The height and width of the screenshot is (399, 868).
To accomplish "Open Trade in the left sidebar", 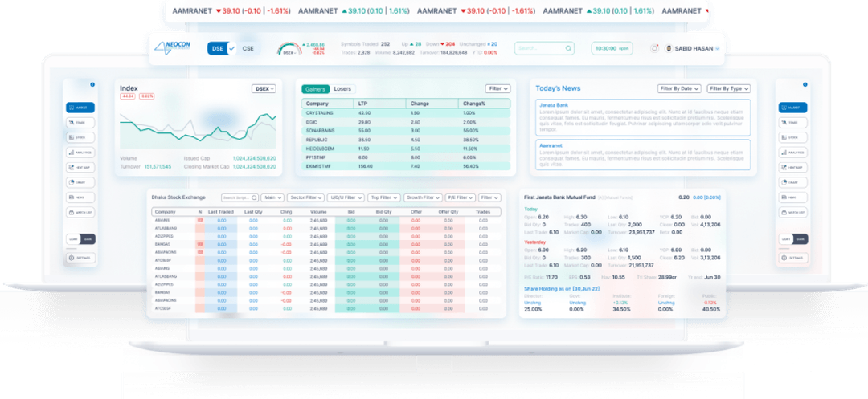I will (x=80, y=123).
